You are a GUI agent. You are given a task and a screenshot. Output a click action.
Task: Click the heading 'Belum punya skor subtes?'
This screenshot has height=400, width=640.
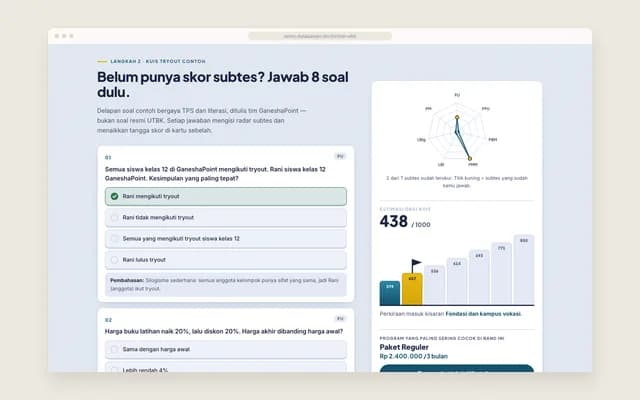(180, 77)
